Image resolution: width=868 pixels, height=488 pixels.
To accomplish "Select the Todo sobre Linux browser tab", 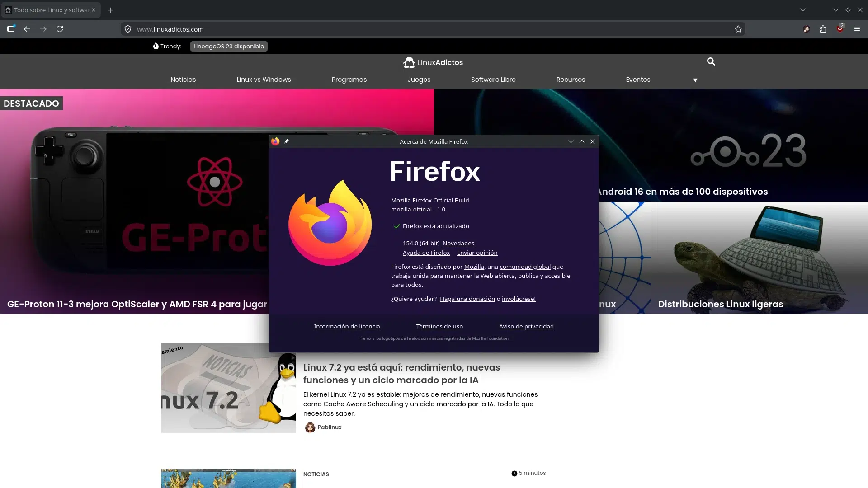I will [51, 10].
